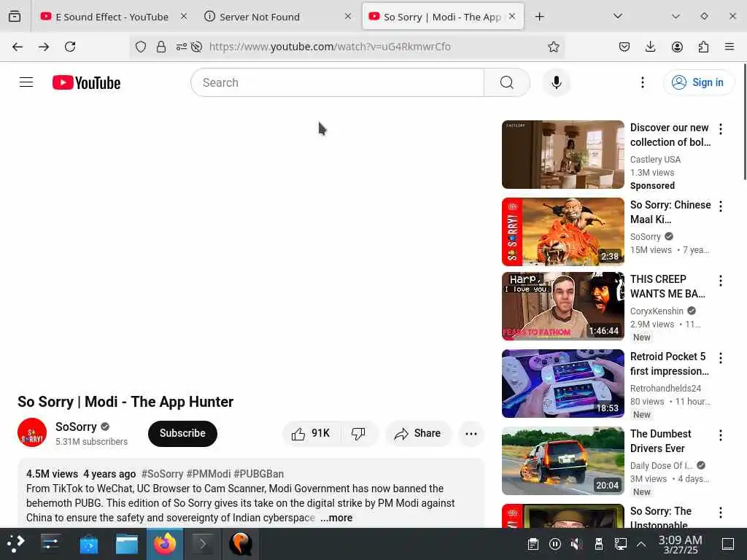Dislike the video with thumbs down
Image resolution: width=747 pixels, height=560 pixels.
[x=358, y=433]
